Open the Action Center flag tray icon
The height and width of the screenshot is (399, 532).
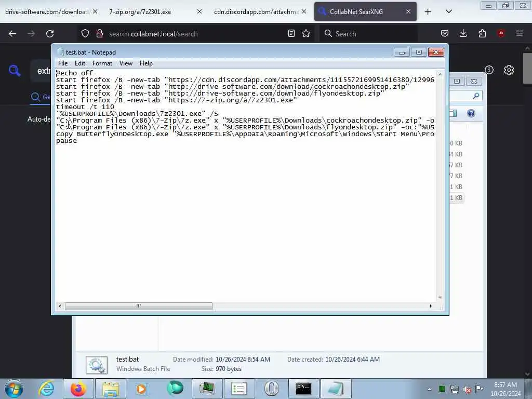coord(480,389)
